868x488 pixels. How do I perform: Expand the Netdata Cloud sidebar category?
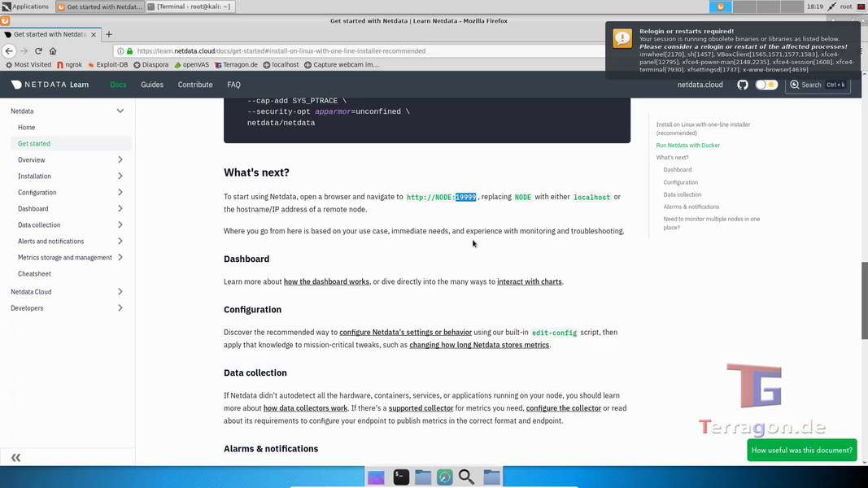[120, 292]
